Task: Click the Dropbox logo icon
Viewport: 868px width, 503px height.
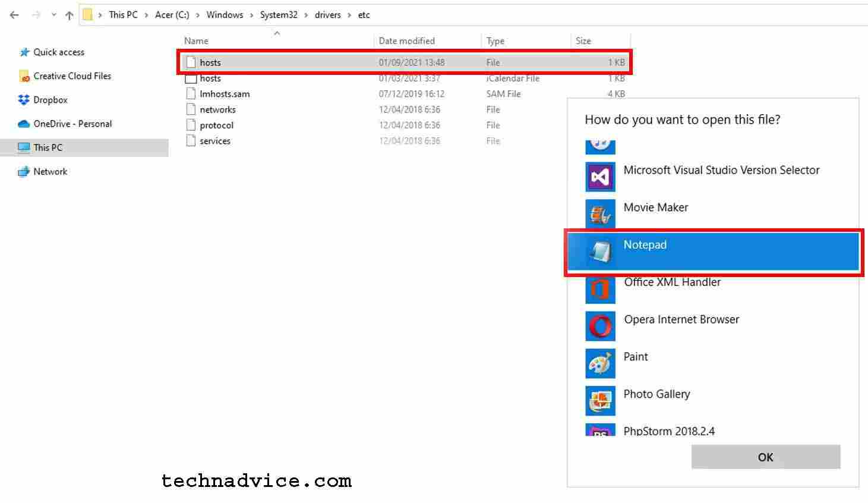Action: click(x=24, y=100)
